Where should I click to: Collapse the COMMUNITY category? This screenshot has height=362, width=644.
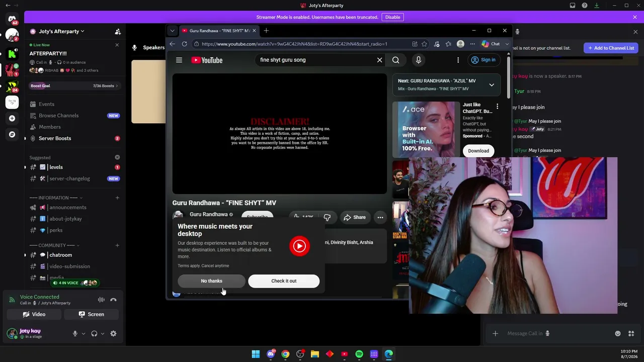pyautogui.click(x=54, y=245)
